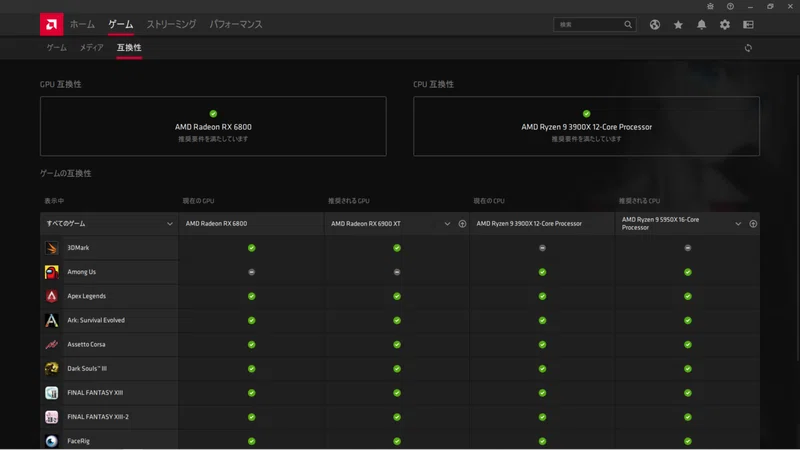Expand the すべてのゲーム filter dropdown
The image size is (800, 450).
[x=109, y=223]
